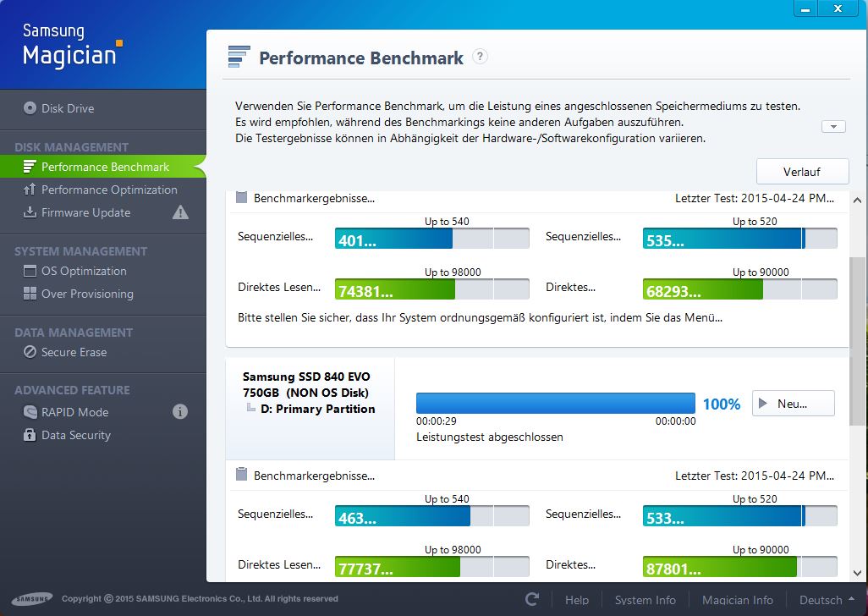Click the upper 'Letzter Test: 2015-04-24 PM...' text
The image size is (868, 616).
pos(755,198)
